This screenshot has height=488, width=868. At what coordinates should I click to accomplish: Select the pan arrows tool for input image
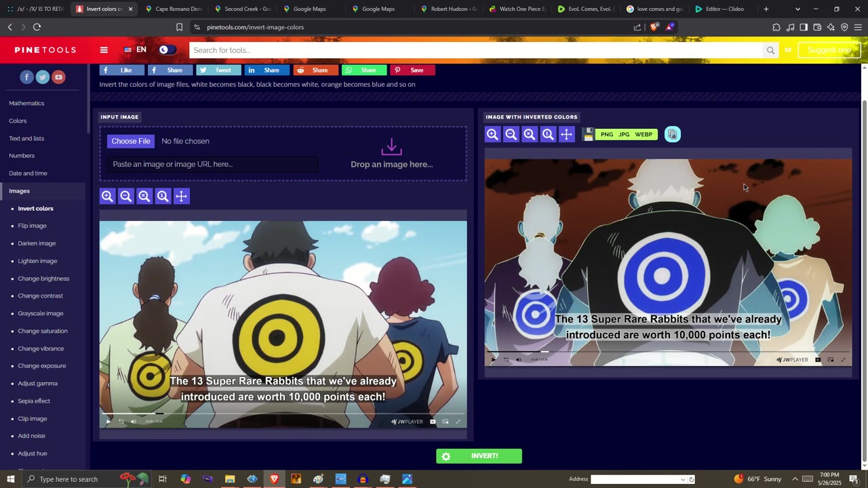181,196
